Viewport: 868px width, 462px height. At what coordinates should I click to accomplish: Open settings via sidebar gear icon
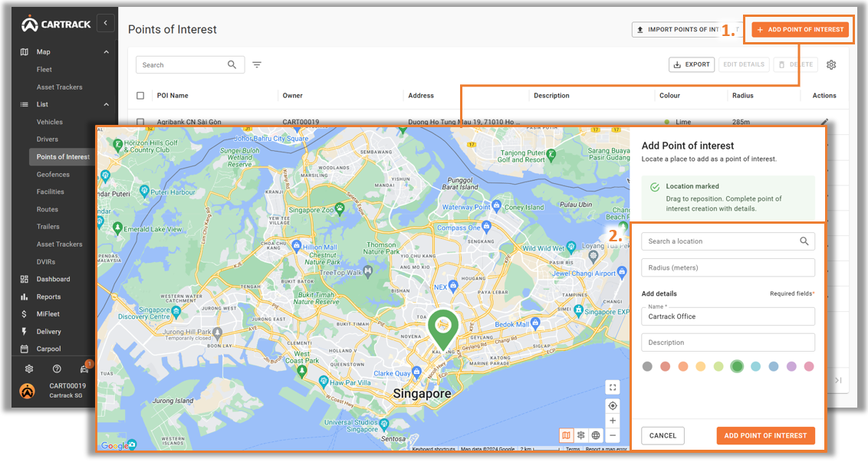tap(29, 369)
